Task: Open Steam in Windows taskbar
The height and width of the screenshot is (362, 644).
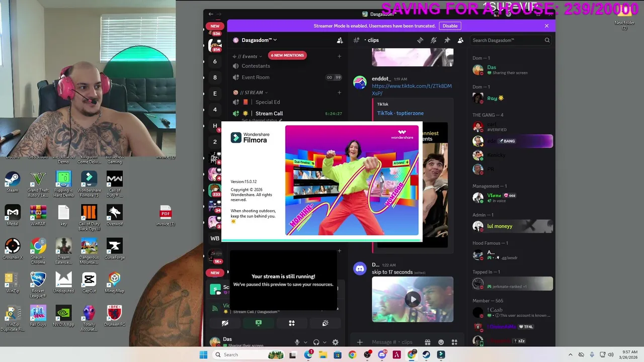Action: (x=426, y=355)
